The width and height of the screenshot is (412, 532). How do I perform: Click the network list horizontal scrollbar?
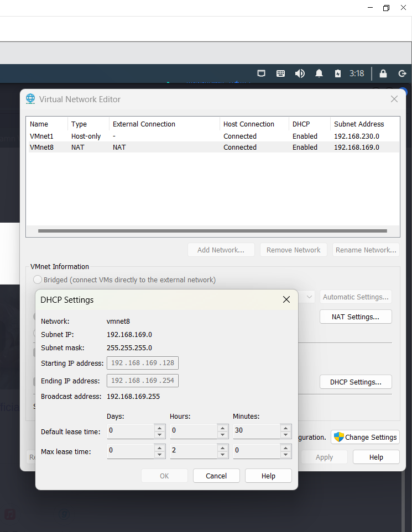point(212,231)
